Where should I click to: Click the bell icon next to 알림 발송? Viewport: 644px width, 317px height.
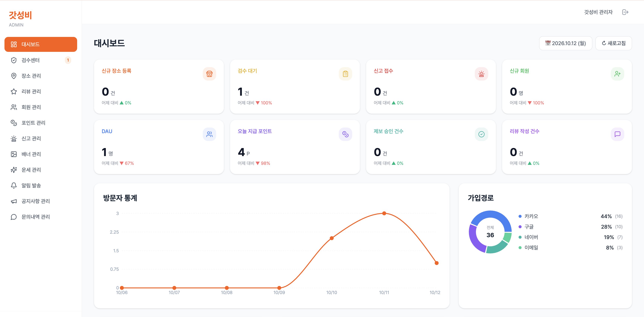click(x=14, y=185)
